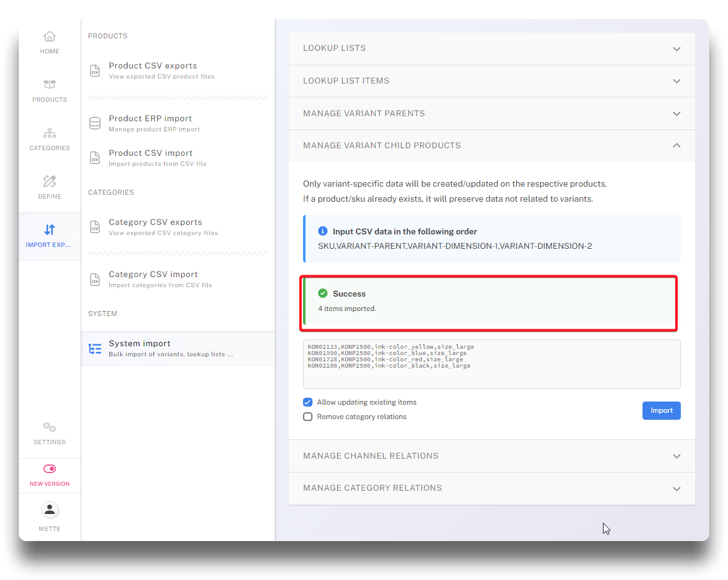Open the Products box icon

[50, 85]
